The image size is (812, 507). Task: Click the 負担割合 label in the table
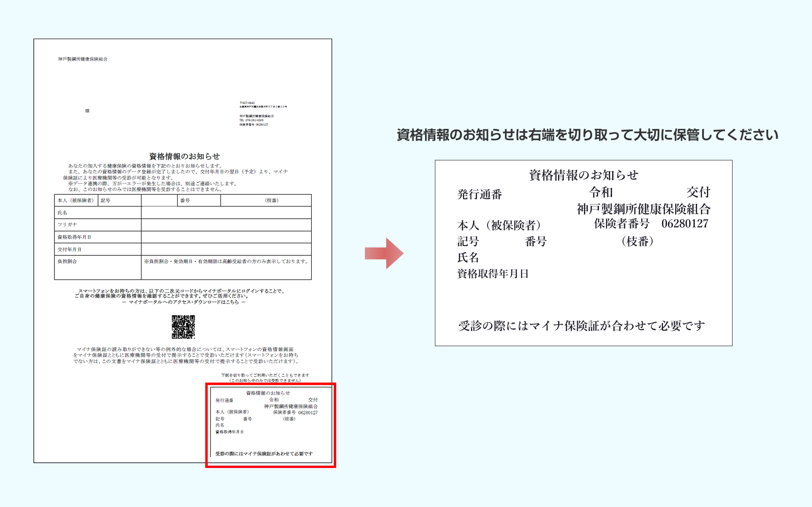[x=67, y=261]
